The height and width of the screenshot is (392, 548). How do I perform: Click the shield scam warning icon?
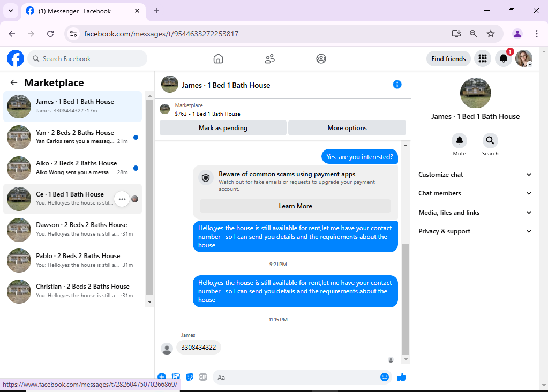pyautogui.click(x=206, y=177)
